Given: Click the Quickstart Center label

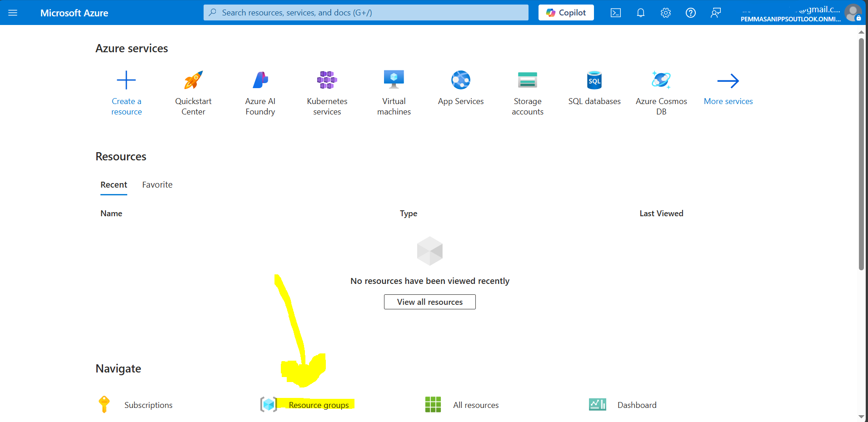Looking at the screenshot, I should [x=193, y=106].
